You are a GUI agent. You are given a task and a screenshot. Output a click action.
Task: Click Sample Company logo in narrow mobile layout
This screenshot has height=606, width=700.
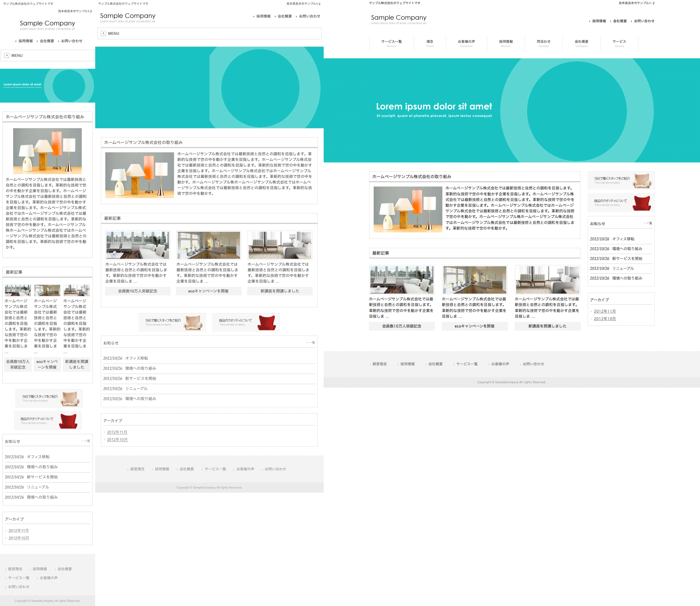(47, 23)
